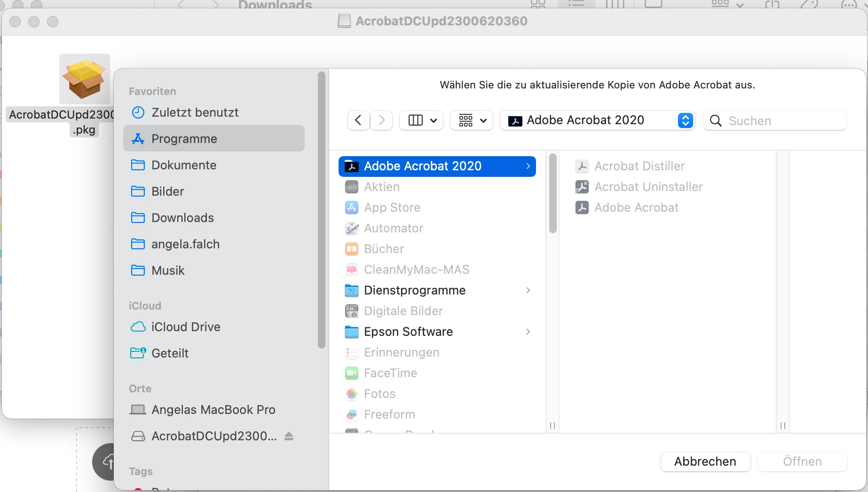868x492 pixels.
Task: Click the disk icon in the AcrobatDCUpd2300620360 title bar
Action: (344, 21)
